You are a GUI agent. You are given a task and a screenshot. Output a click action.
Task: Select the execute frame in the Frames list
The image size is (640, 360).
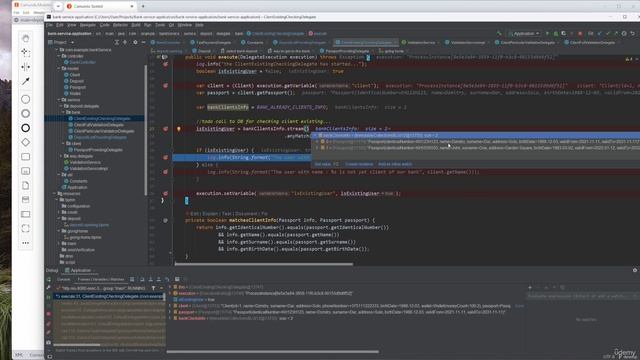click(x=109, y=296)
